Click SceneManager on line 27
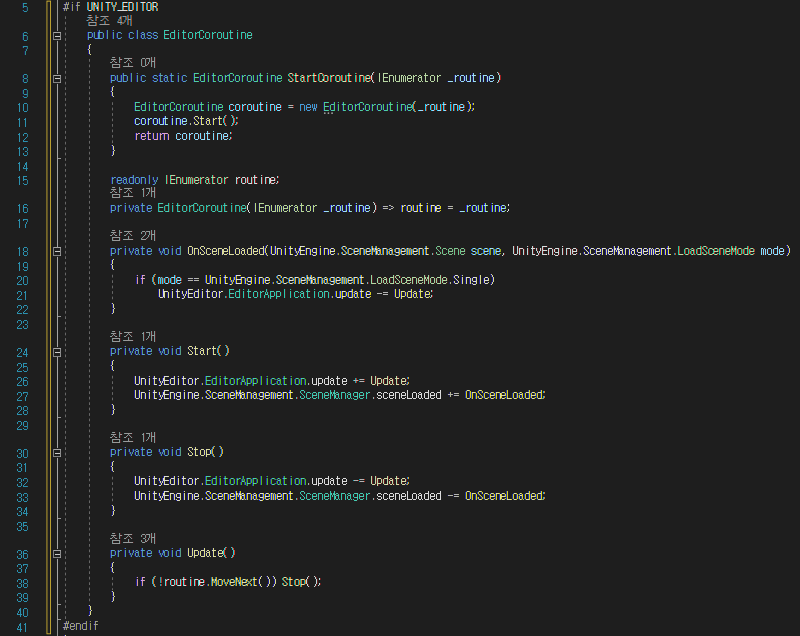Viewport: 800px width, 636px height. [334, 395]
